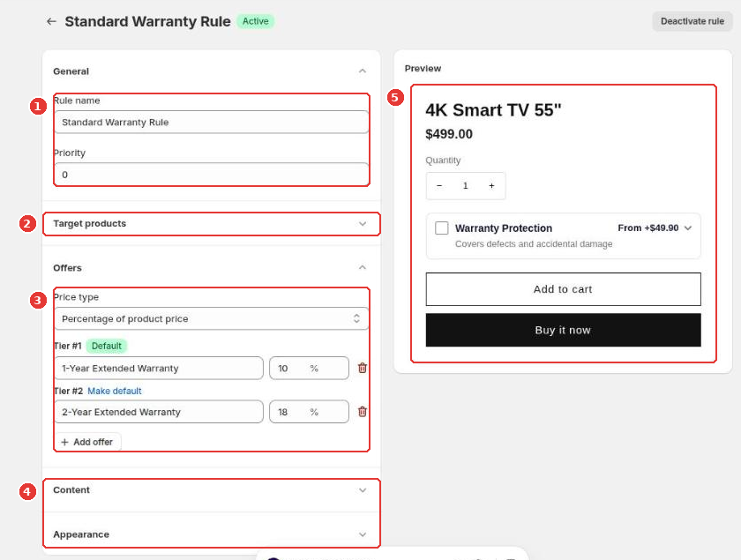Viewport: 741px width, 560px height.
Task: Collapse the Offers section
Action: tap(363, 267)
